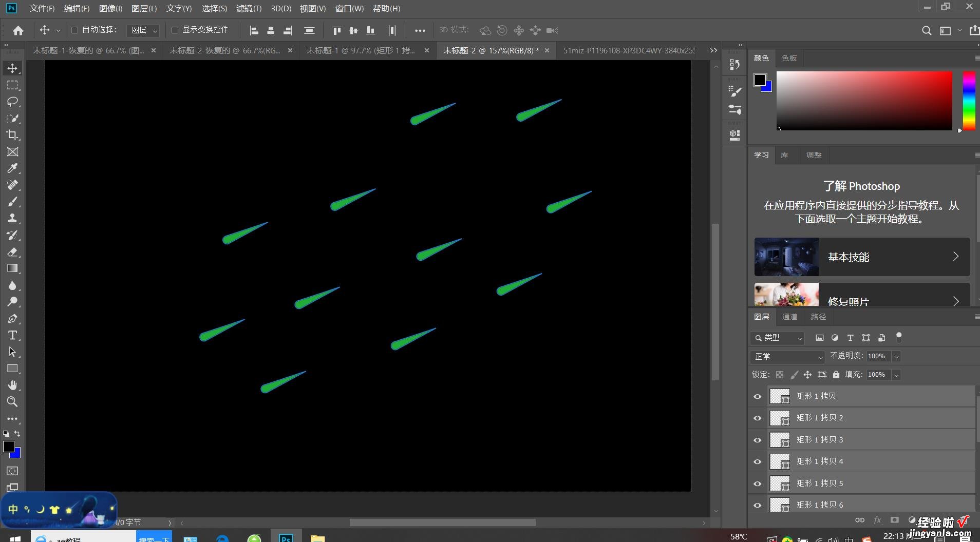Expand the hidden document tabs list
The image size is (980, 542).
pos(713,50)
